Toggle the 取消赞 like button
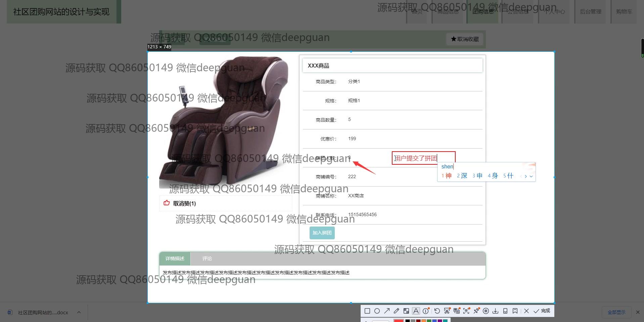 point(181,203)
